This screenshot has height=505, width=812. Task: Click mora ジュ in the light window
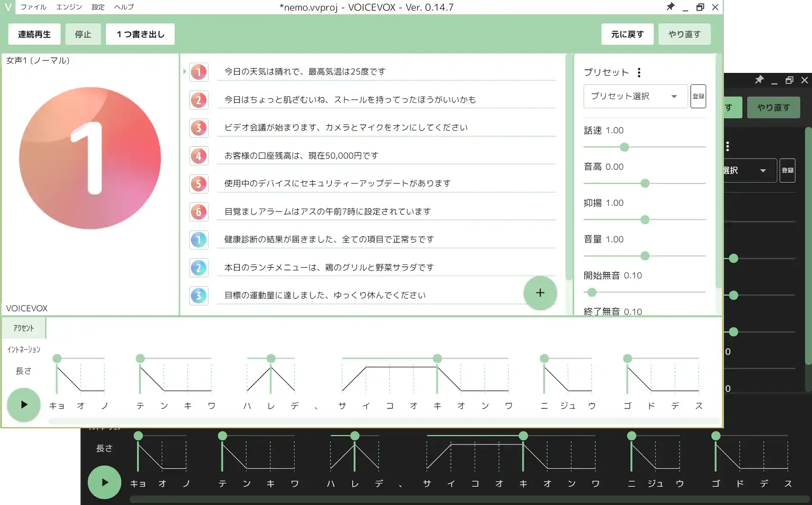point(568,406)
